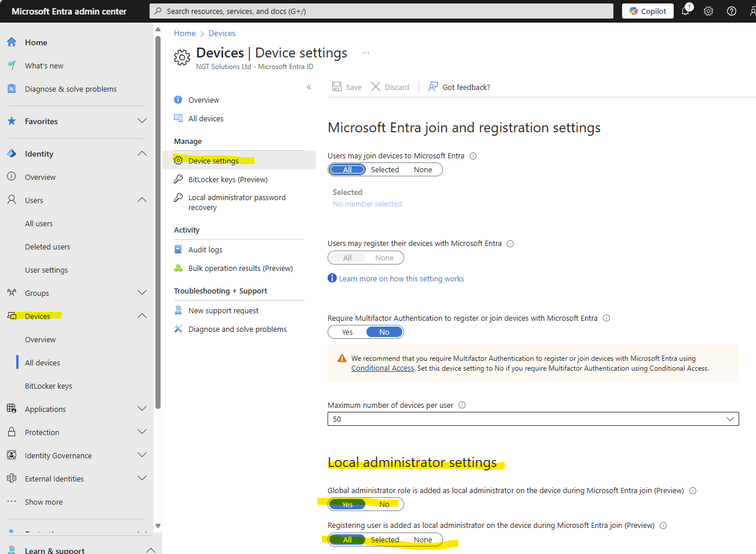Expand the Favorites section chevron
Viewport: 756px width, 554px height.
[142, 121]
